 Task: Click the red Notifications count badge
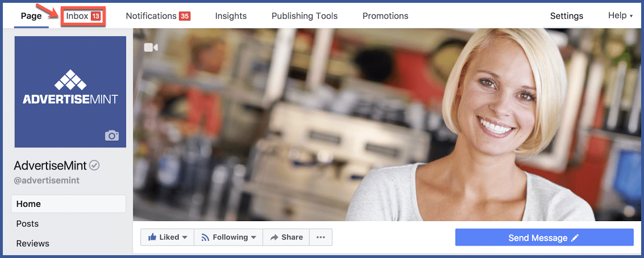pos(185,16)
